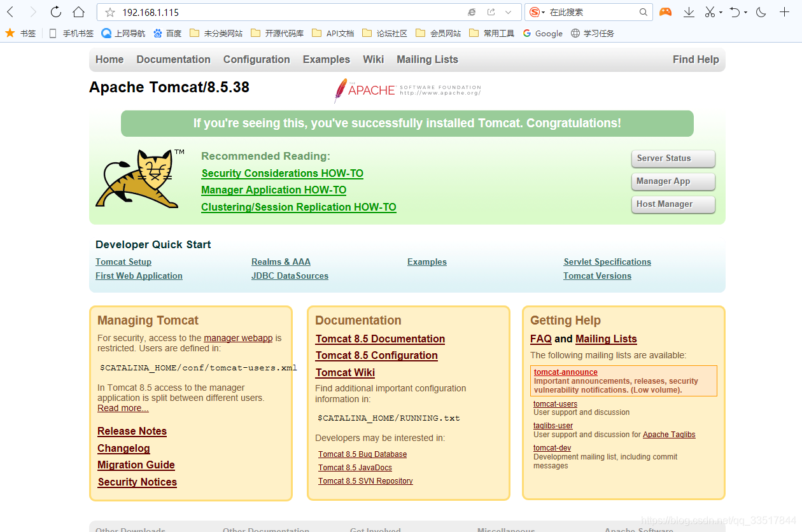Click the bookmark star in address bar
This screenshot has height=532, width=802.
[x=110, y=12]
